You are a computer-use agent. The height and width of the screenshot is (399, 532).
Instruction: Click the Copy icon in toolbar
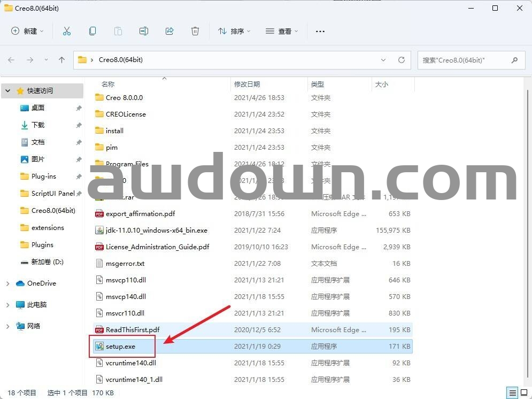[92, 31]
